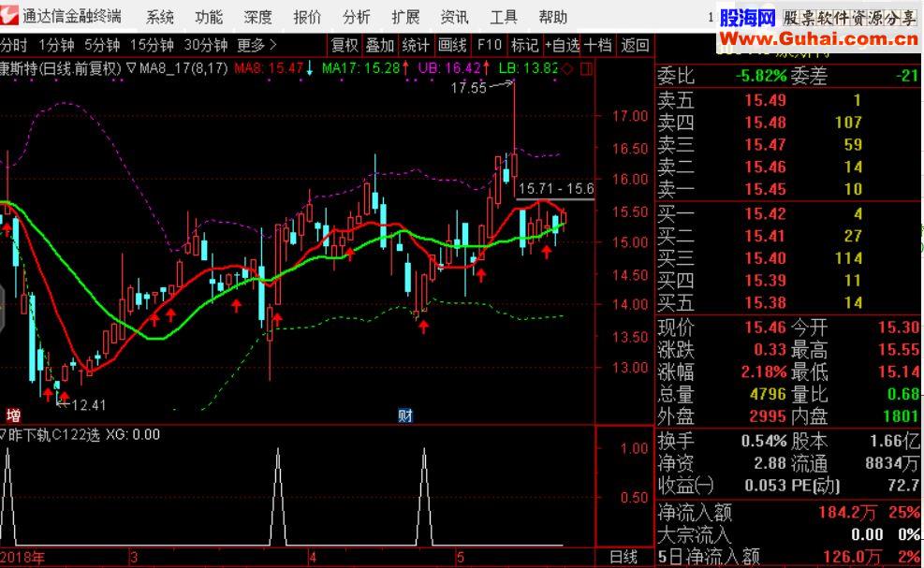The image size is (924, 568).
Task: Click the 2018年 label on time axis
Action: (22, 557)
